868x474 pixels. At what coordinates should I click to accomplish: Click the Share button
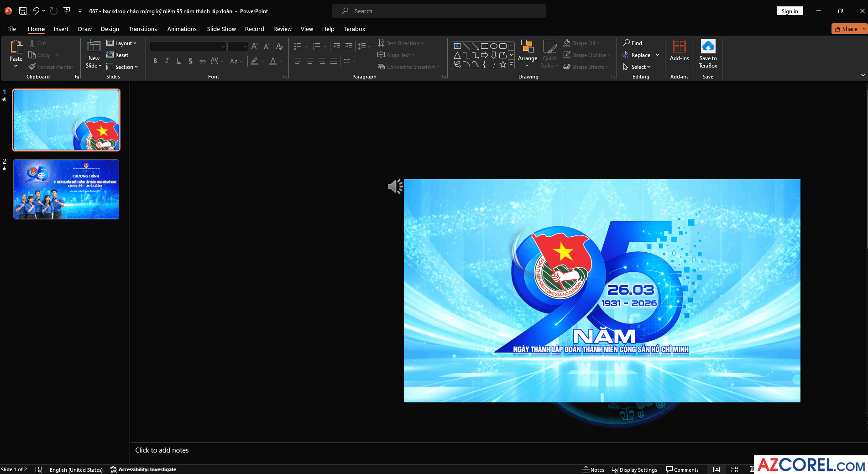click(846, 29)
